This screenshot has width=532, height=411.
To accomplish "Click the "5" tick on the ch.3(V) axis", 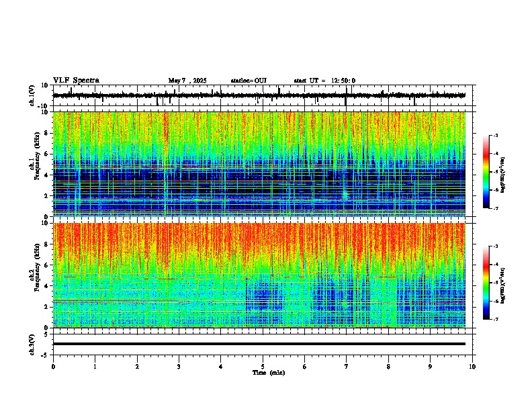I will tap(47, 334).
